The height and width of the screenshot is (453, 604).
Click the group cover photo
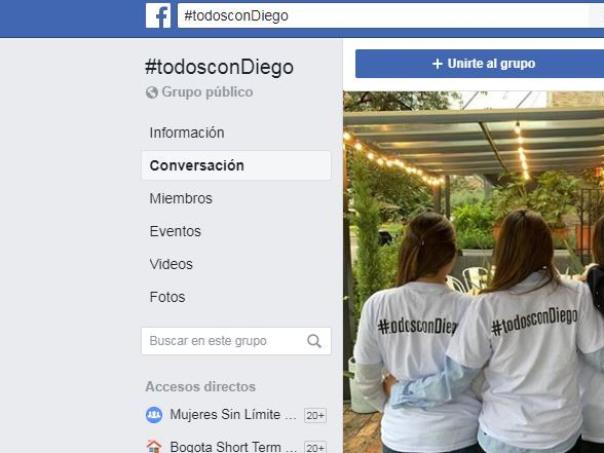point(473,272)
